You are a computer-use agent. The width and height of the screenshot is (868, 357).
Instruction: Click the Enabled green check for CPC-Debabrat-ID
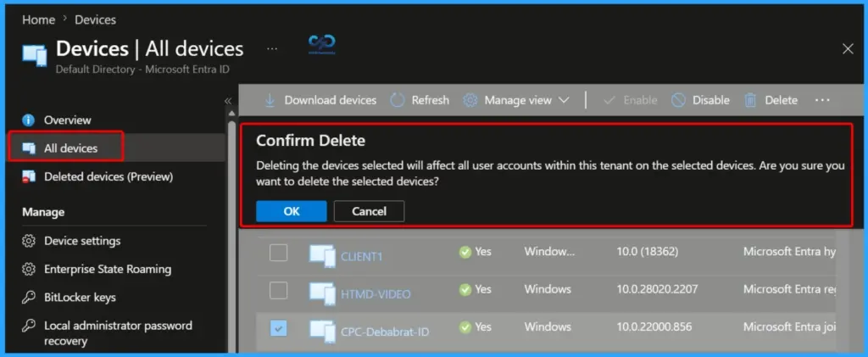point(465,326)
